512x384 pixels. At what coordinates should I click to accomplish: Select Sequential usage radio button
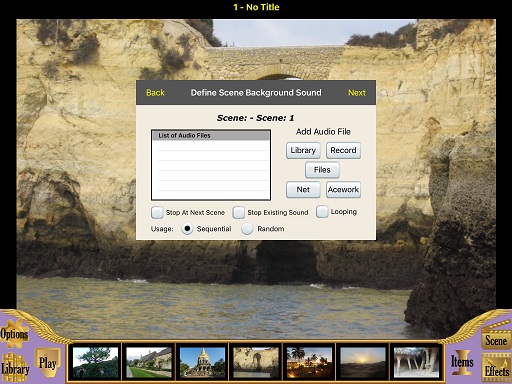(x=187, y=229)
